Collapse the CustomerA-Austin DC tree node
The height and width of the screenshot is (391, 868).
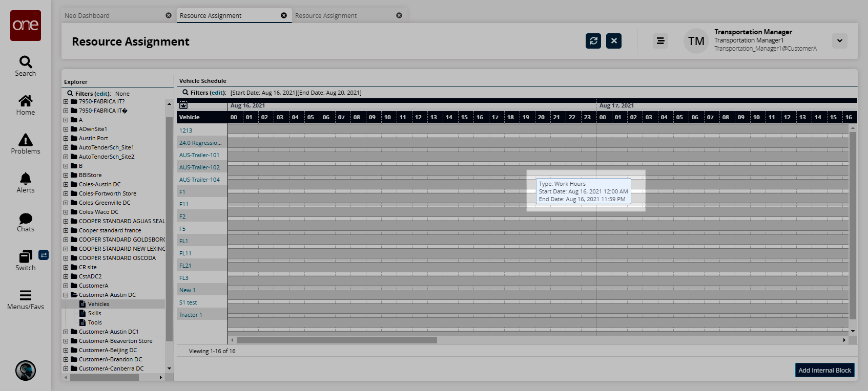pos(66,295)
